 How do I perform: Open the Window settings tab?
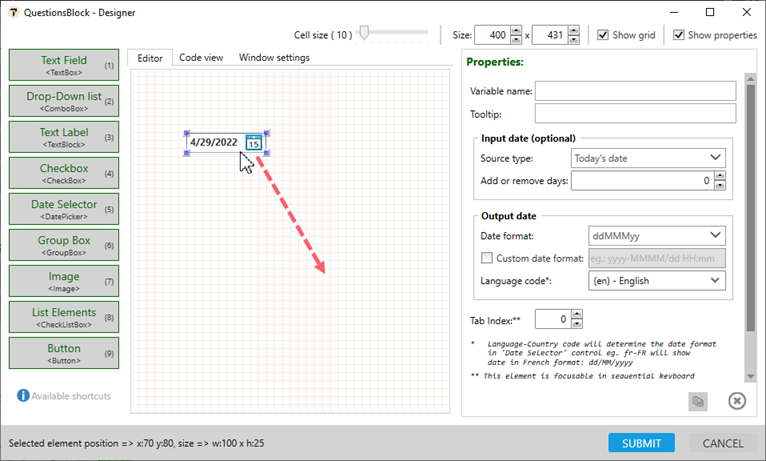point(274,58)
